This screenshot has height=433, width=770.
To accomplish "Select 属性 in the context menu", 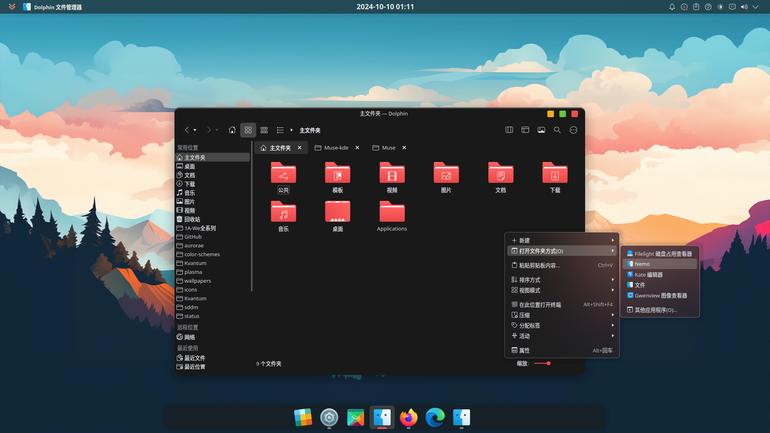I will 562,351.
